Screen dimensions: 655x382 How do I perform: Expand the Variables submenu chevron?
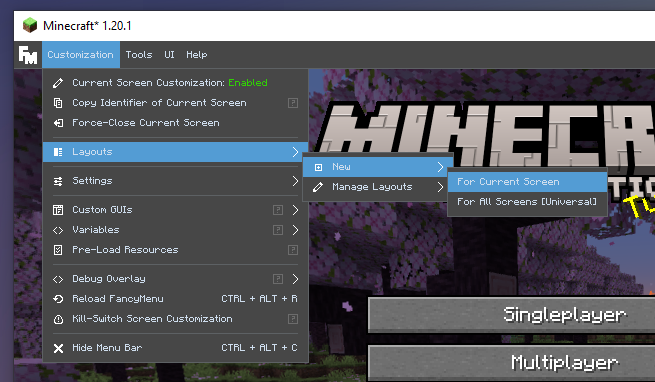tap(295, 230)
